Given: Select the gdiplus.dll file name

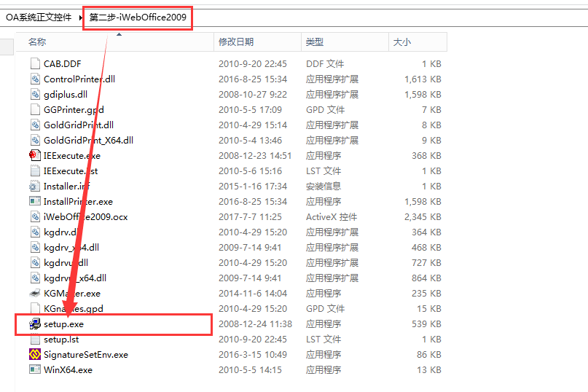Looking at the screenshot, I should pyautogui.click(x=66, y=95).
